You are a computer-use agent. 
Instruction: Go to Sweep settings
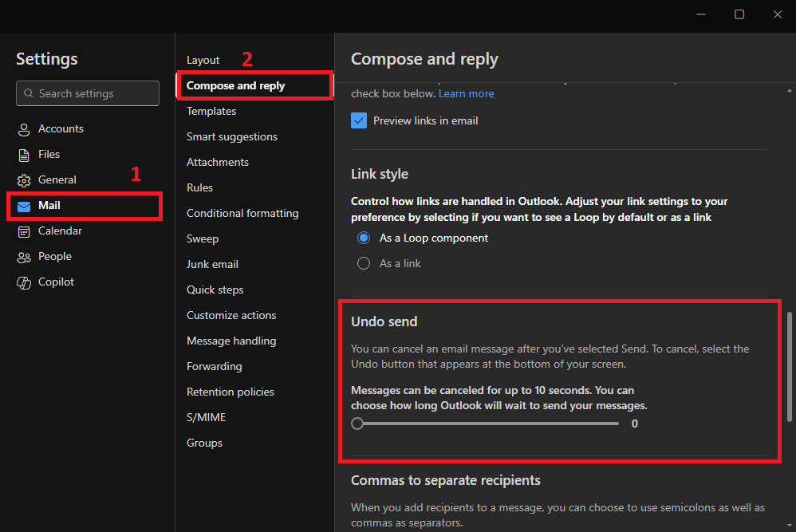203,238
